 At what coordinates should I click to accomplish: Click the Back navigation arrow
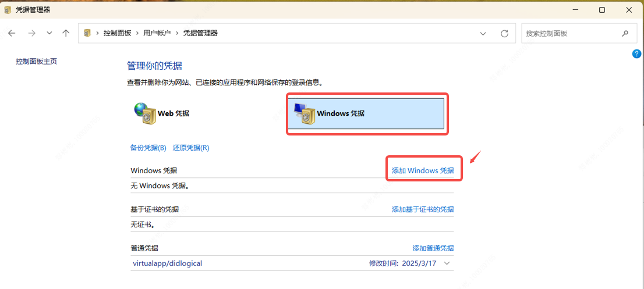[12, 33]
